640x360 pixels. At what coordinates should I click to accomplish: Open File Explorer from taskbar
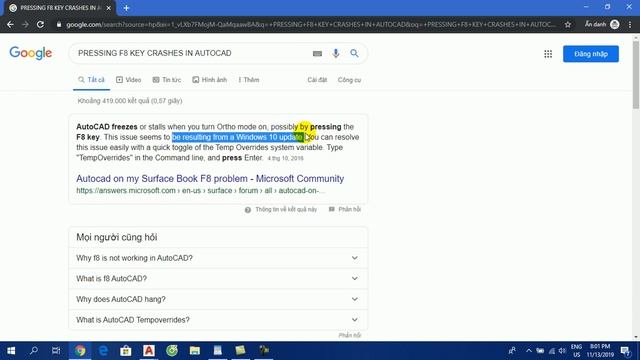[x=195, y=351]
